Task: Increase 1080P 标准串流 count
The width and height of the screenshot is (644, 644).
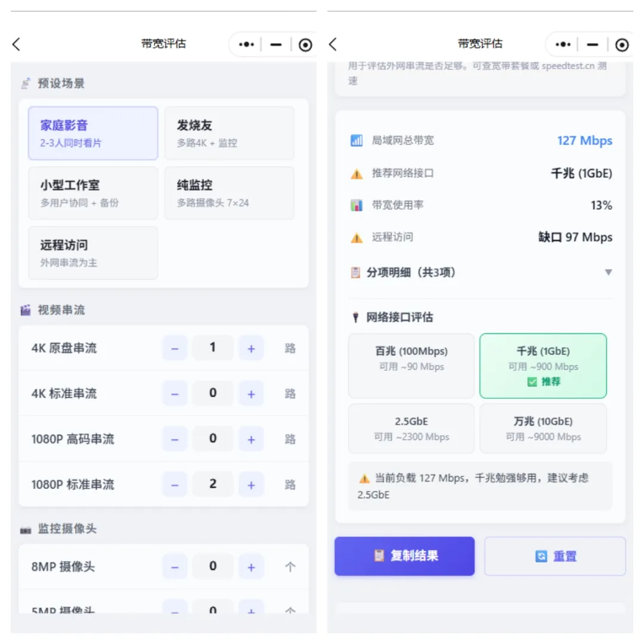Action: pyautogui.click(x=252, y=485)
